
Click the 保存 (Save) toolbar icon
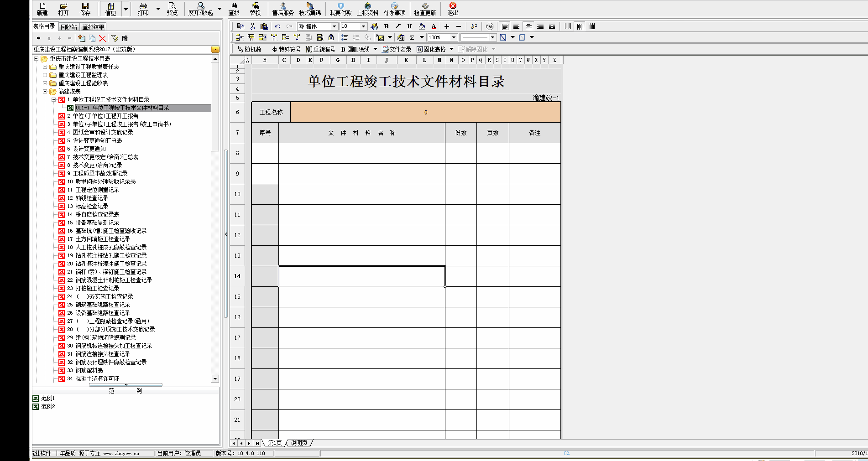pyautogui.click(x=85, y=9)
